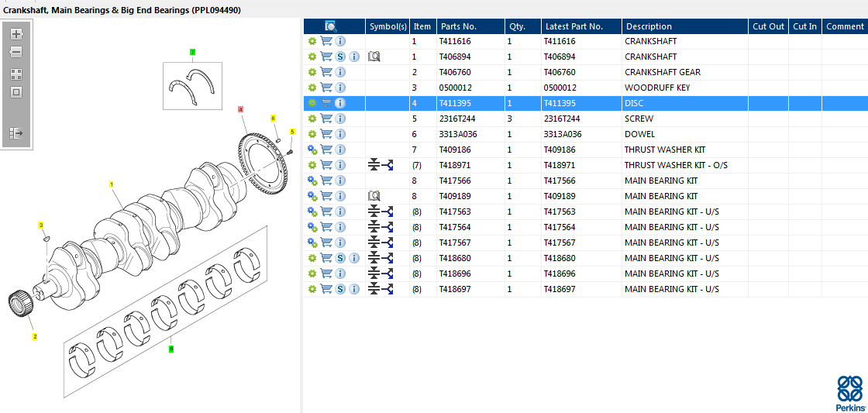The image size is (868, 413).
Task: Click kit gears icon for T409186
Action: [x=312, y=150]
